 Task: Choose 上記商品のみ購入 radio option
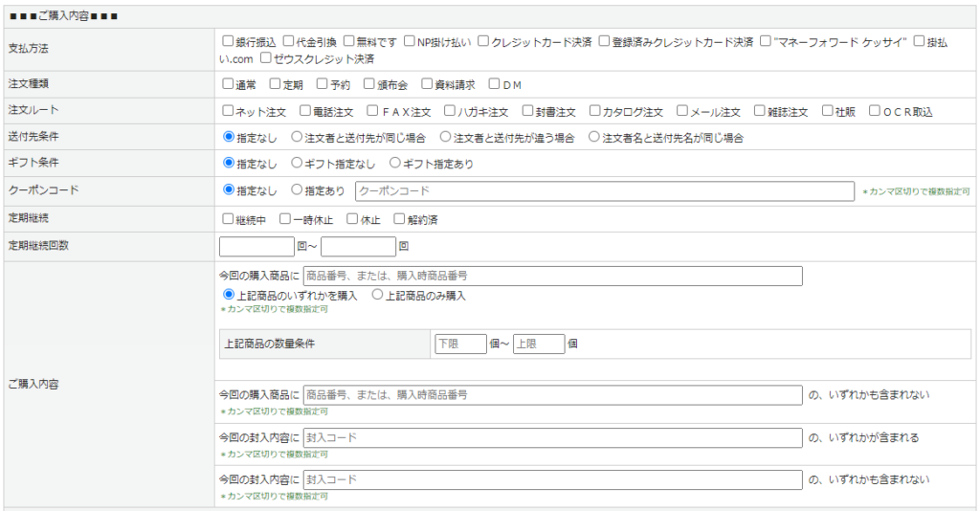pos(377,295)
